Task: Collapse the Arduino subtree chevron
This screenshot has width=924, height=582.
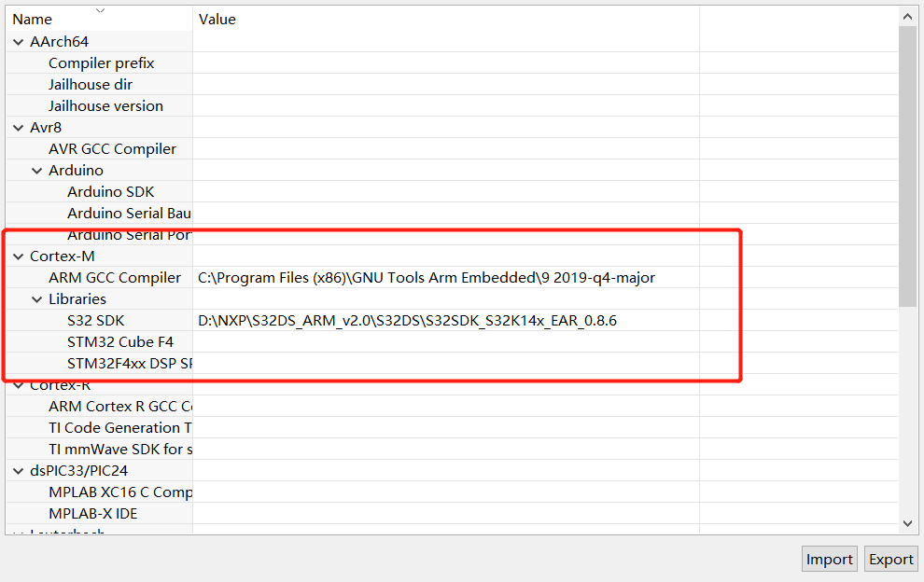Action: pyautogui.click(x=36, y=171)
